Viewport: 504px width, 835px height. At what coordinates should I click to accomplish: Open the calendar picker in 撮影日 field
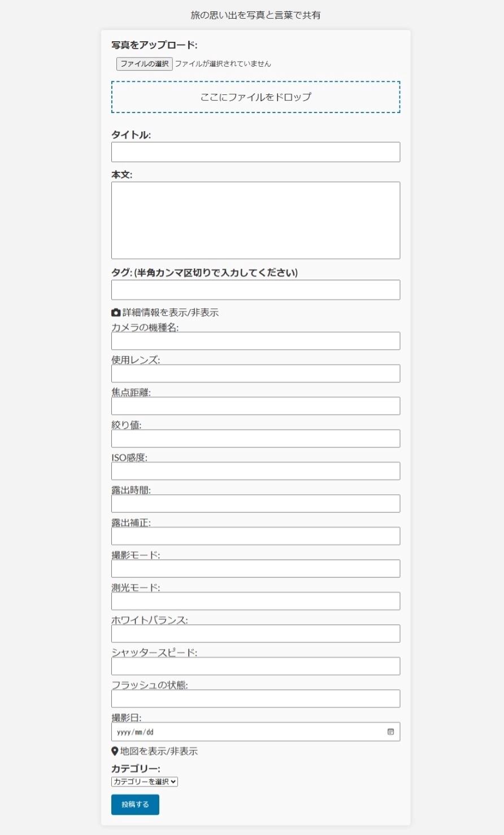coord(390,732)
